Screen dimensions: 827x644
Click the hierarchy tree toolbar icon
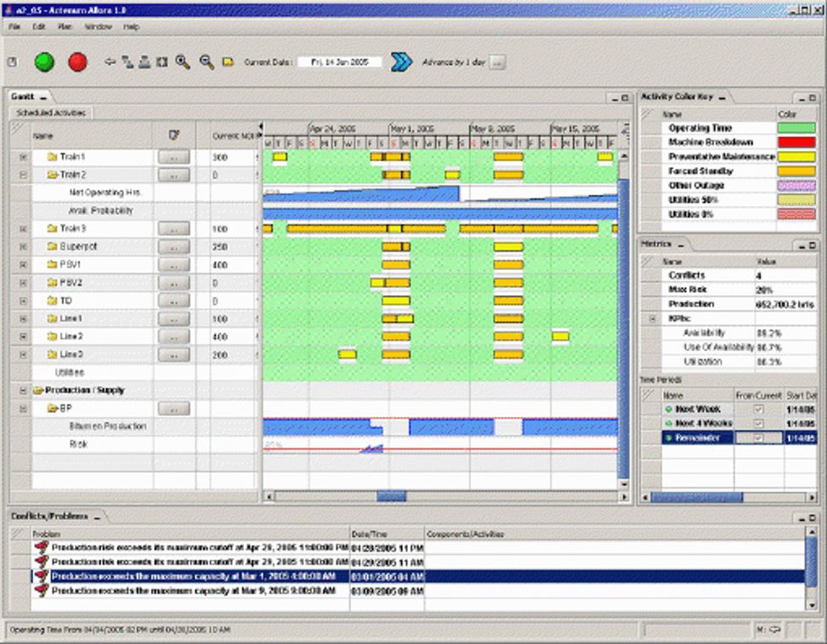pos(127,62)
